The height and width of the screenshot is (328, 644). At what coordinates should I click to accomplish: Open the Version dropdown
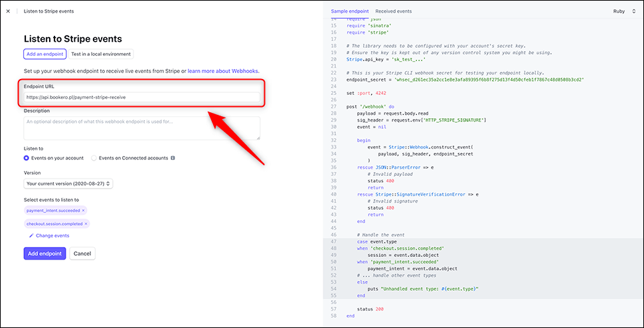tap(68, 184)
